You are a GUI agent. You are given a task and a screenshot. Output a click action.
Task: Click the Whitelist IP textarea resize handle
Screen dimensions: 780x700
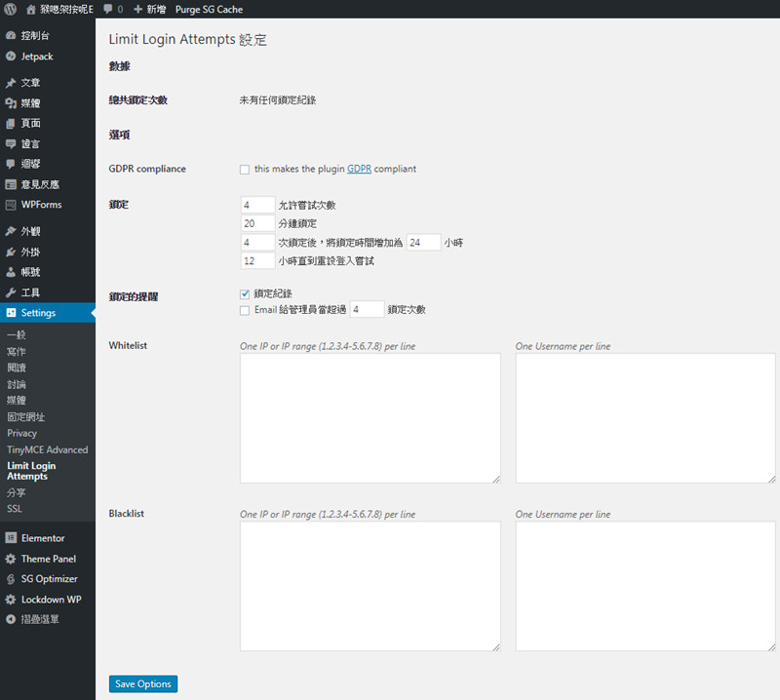496,479
